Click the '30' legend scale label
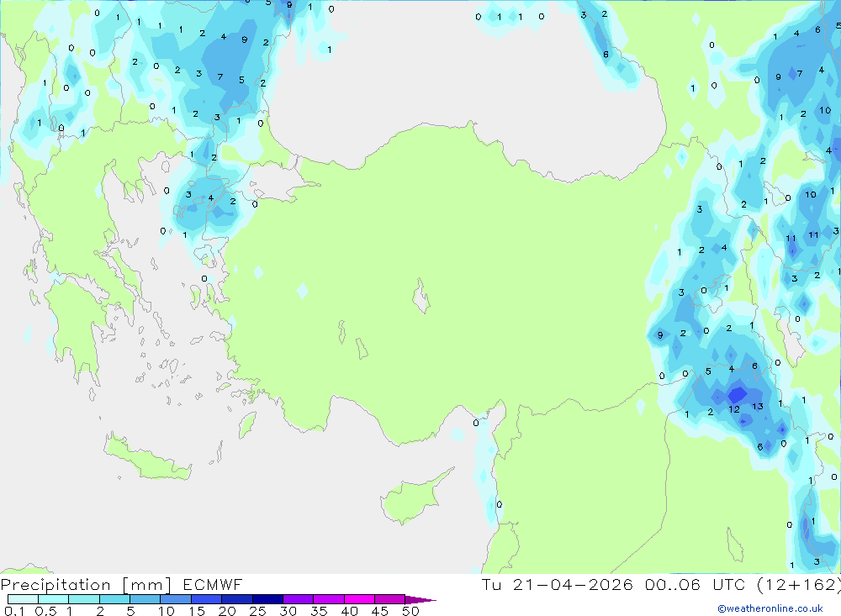This screenshot has height=616, width=841. [288, 611]
